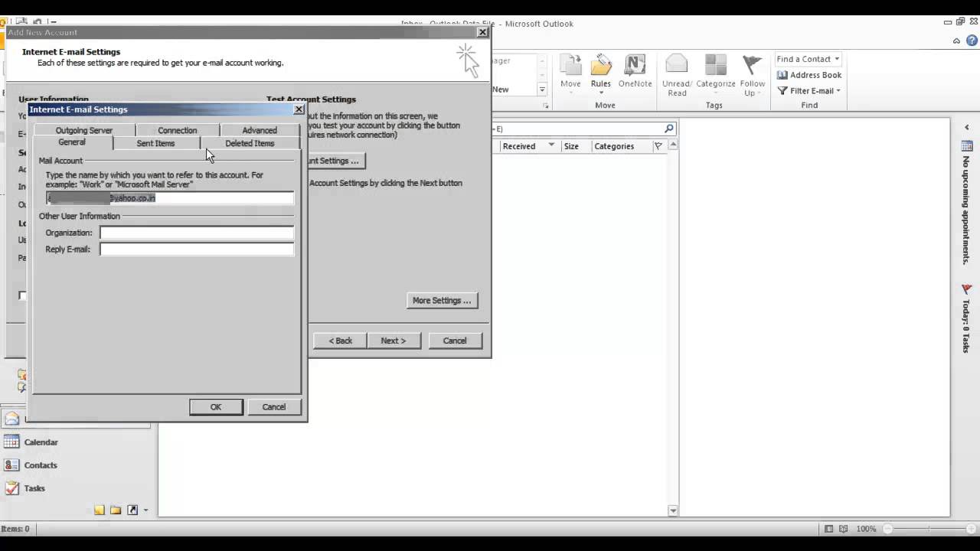Close the Internet E-mail Settings dialog
The height and width of the screenshot is (551, 980).
pyautogui.click(x=299, y=109)
